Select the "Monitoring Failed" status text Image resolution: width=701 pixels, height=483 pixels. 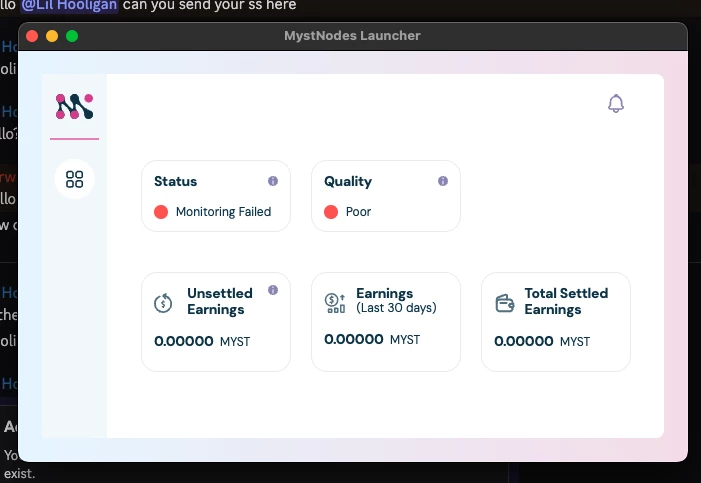224,212
